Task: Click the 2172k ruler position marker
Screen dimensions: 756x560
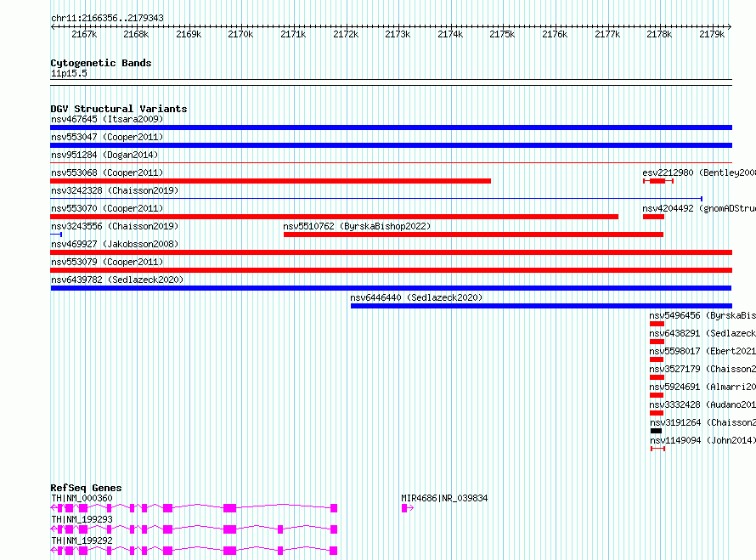Action: click(346, 34)
